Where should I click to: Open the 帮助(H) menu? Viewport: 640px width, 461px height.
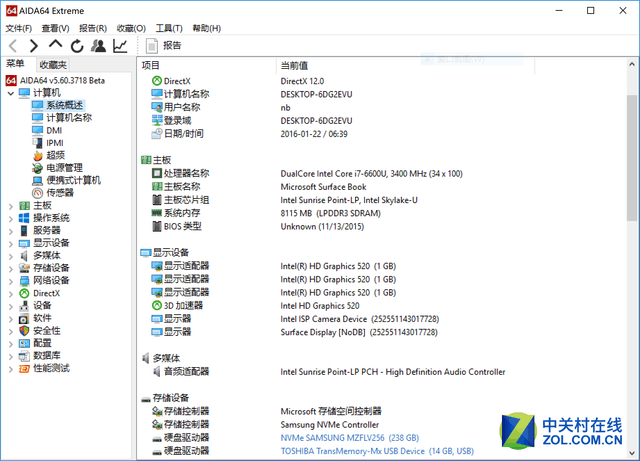pos(207,28)
